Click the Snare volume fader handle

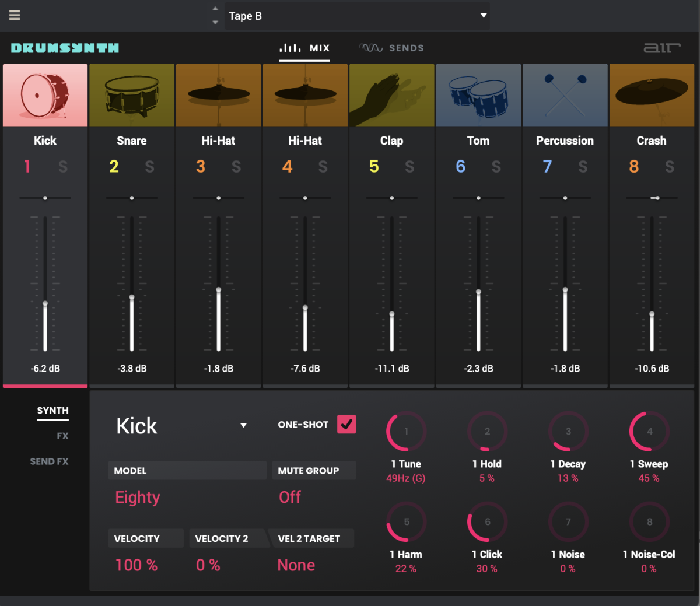132,297
